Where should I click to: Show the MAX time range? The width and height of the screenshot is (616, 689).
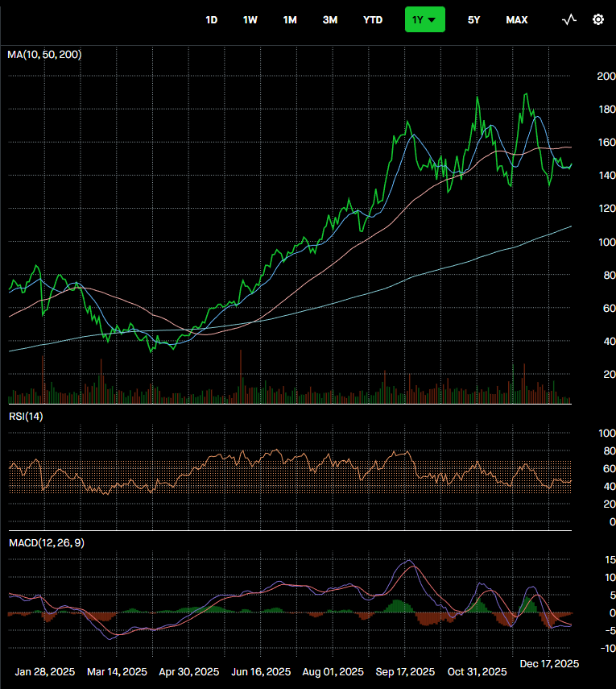(x=517, y=20)
